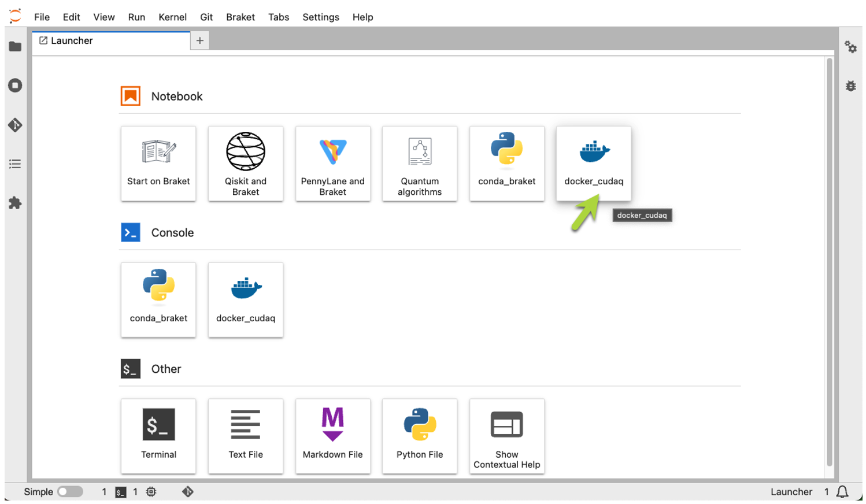This screenshot has height=504, width=866.
Task: Open the Debugger bug icon
Action: point(850,86)
